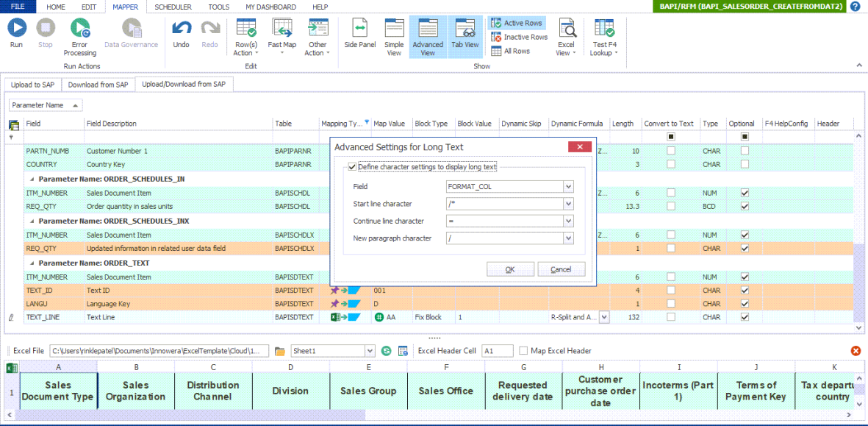The image size is (868, 426).
Task: Uncheck Define character settings to display long text
Action: point(353,167)
